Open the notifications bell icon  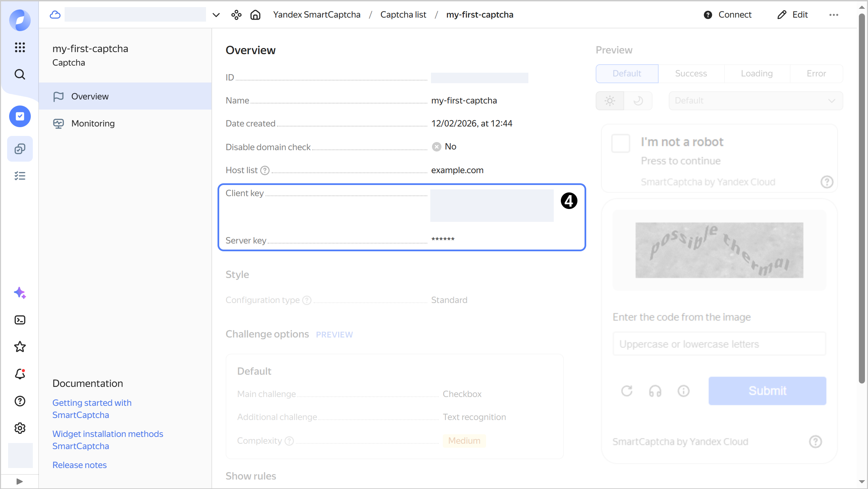click(20, 374)
